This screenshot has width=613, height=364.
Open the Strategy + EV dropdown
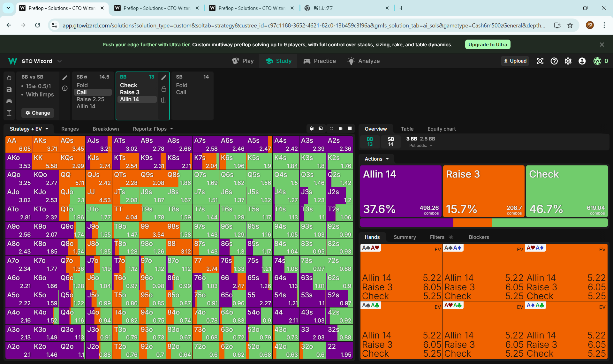[29, 129]
